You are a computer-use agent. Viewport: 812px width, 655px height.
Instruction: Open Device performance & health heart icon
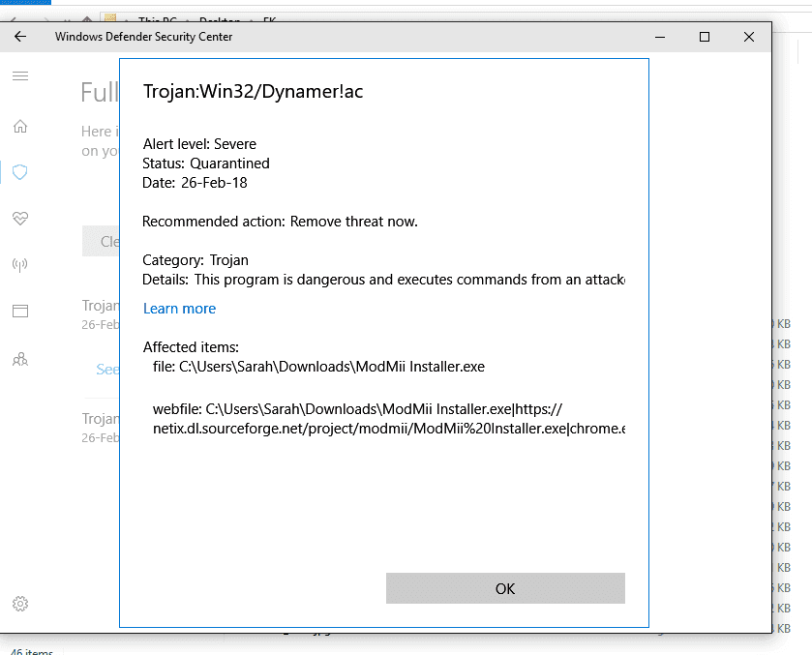(20, 218)
